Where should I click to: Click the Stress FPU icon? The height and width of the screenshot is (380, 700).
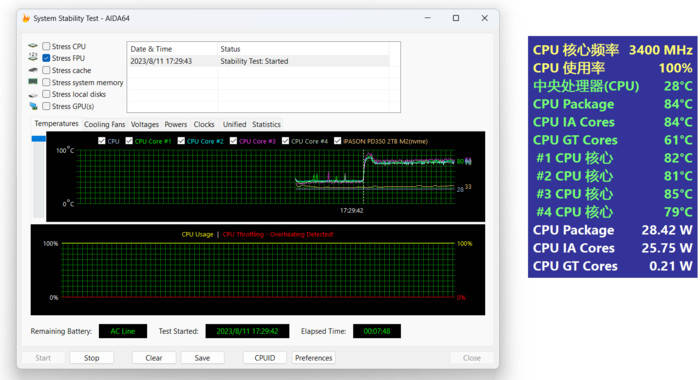33,58
